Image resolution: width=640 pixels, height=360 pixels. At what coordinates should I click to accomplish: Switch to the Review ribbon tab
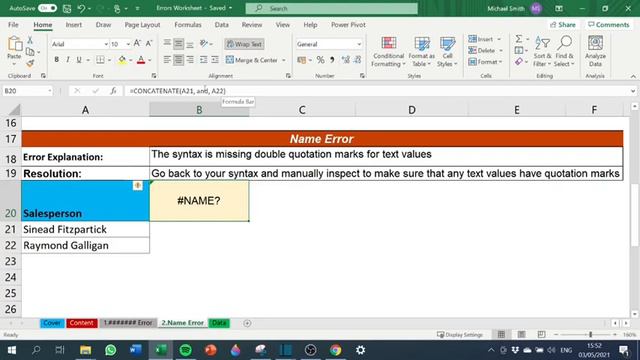click(x=252, y=25)
